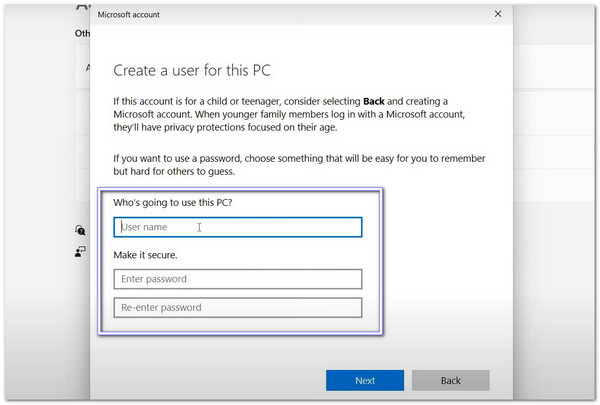Select the Re-enter password field
Screen dimensions: 600x405
(x=237, y=308)
